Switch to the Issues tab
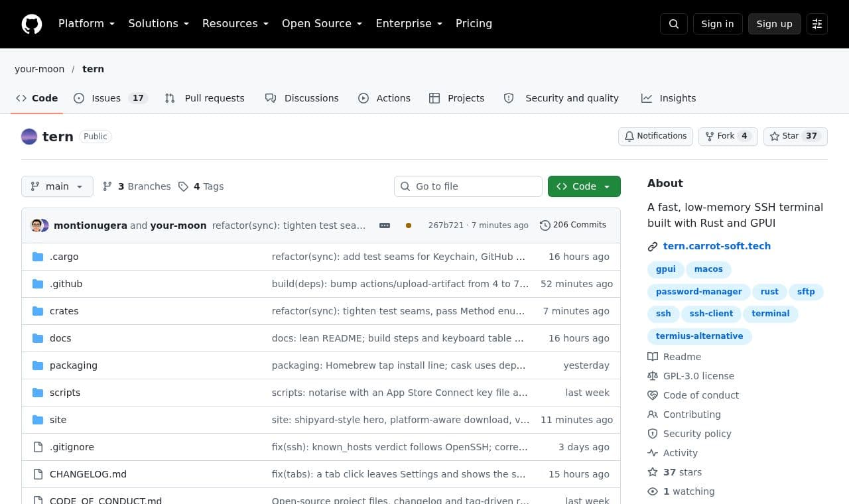Screen dimensions: 849x504 click(110, 98)
